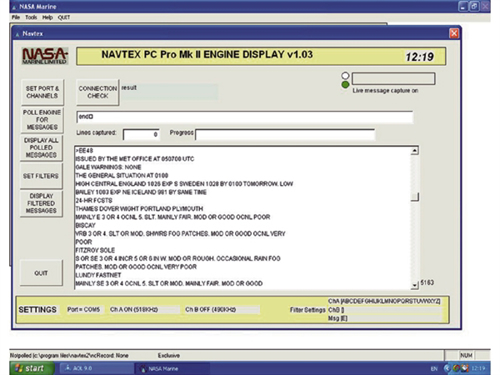Click the scroll down arrow of the message list
500x375 pixels.
pyautogui.click(x=414, y=285)
